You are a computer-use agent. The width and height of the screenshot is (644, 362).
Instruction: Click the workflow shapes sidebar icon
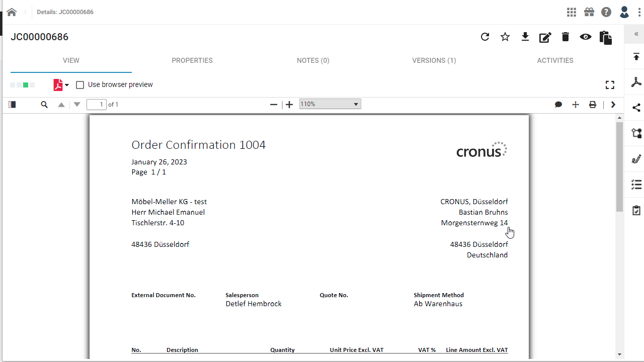636,133
